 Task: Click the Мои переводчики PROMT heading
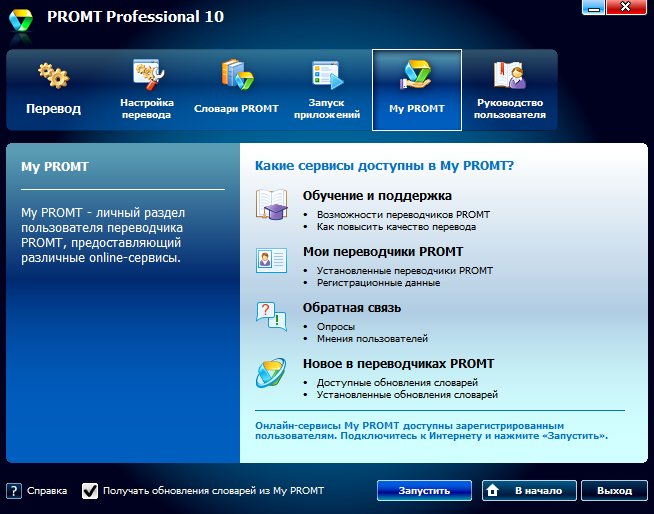point(383,252)
